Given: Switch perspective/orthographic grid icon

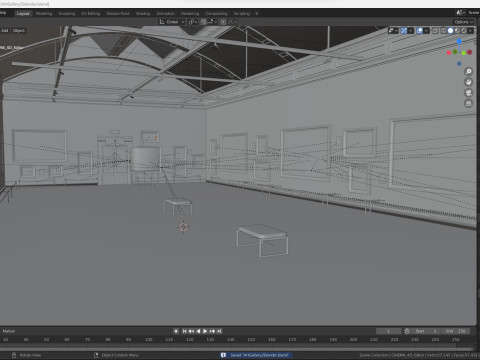Looking at the screenshot, I should tap(469, 103).
